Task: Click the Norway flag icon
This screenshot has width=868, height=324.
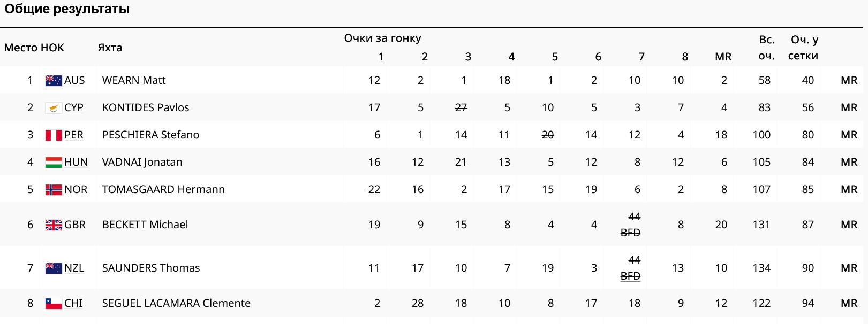Action: (53, 190)
